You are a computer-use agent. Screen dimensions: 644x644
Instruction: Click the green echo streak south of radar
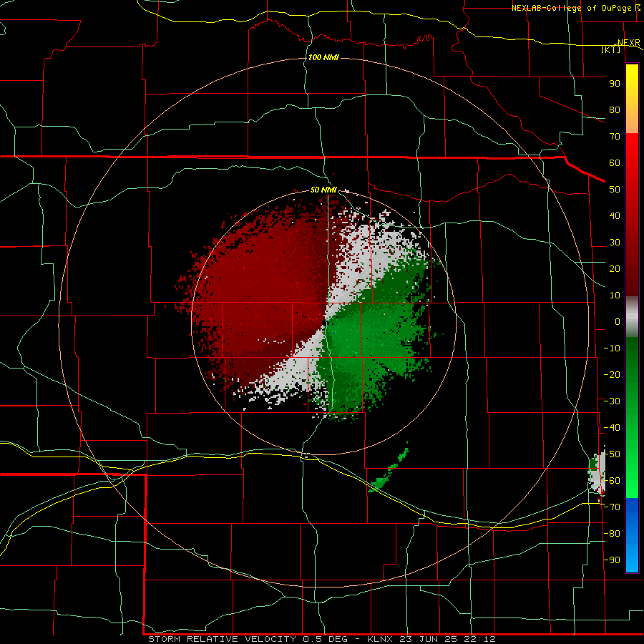pos(388,469)
